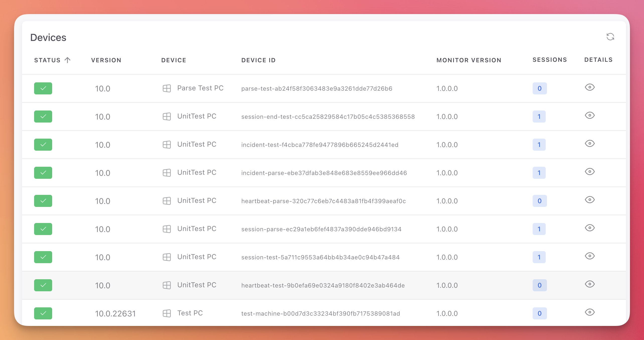
Task: Click the sort arrow on the STATUS column
Action: pos(67,60)
